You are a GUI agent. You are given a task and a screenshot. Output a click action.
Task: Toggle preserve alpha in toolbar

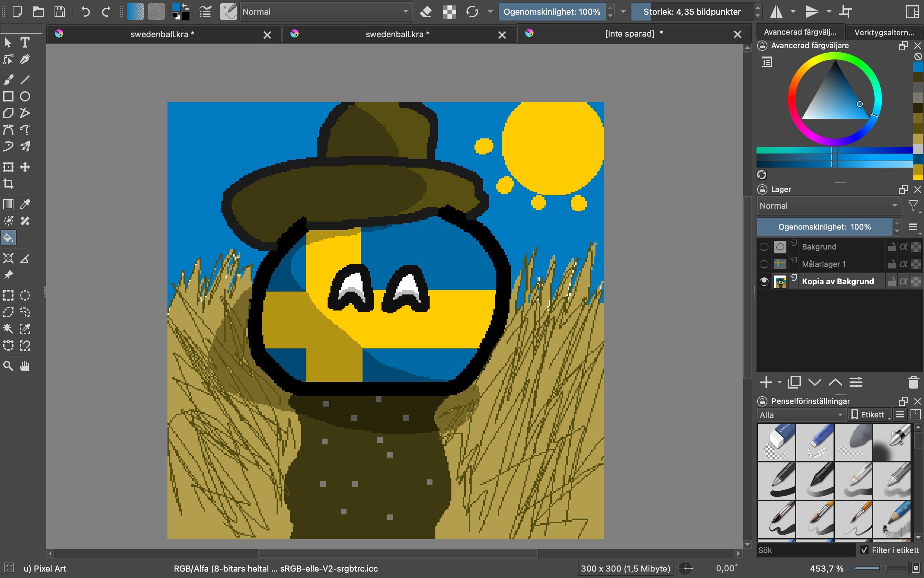449,12
